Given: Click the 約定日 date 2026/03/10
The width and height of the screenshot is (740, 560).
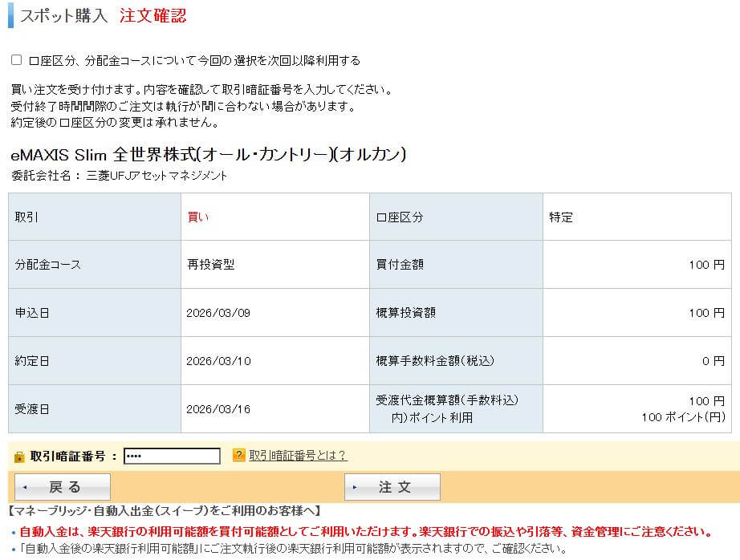Looking at the screenshot, I should pyautogui.click(x=218, y=361).
